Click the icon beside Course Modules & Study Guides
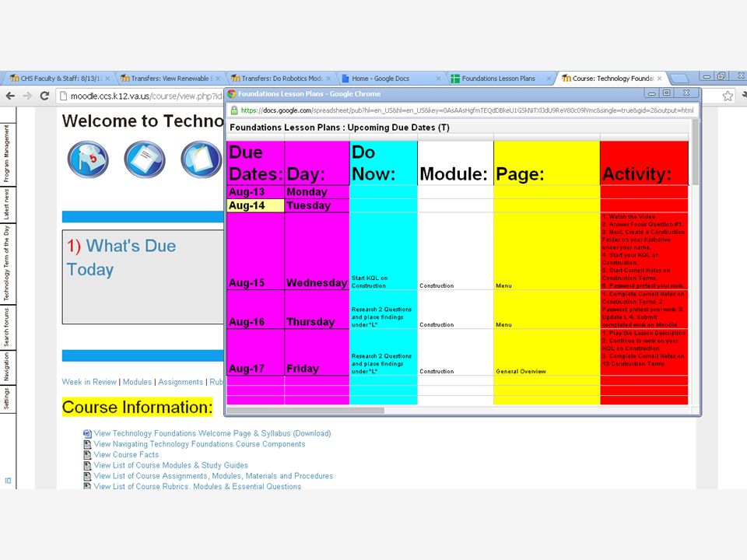Image resolution: width=747 pixels, height=560 pixels. (87, 465)
